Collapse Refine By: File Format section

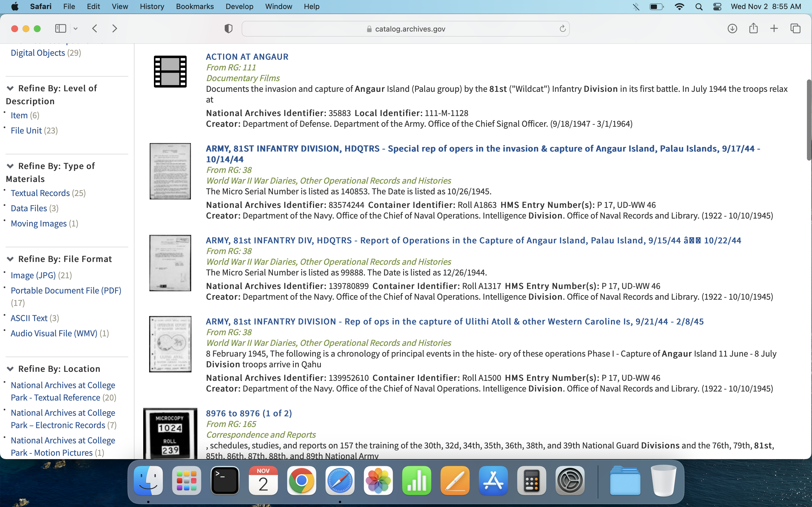tap(10, 259)
